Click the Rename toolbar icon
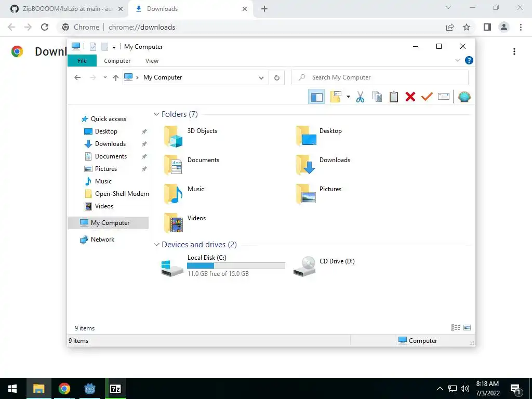The image size is (532, 399). pyautogui.click(x=444, y=97)
